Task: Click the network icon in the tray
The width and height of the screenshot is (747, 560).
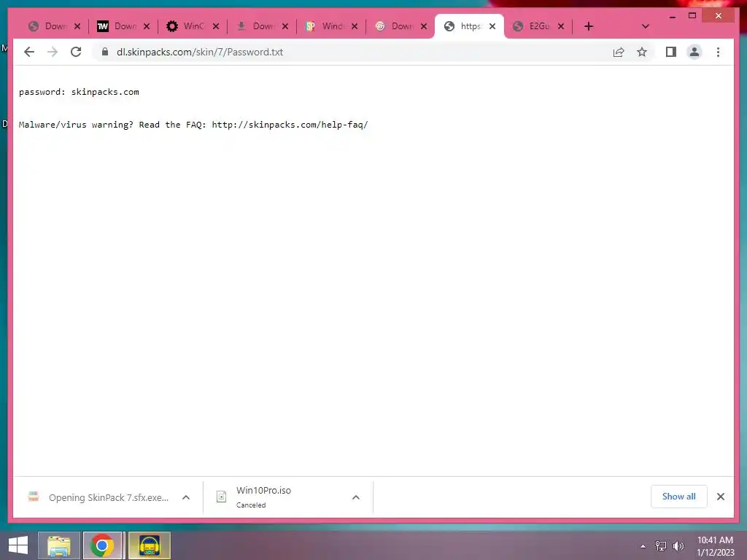Action: point(661,546)
